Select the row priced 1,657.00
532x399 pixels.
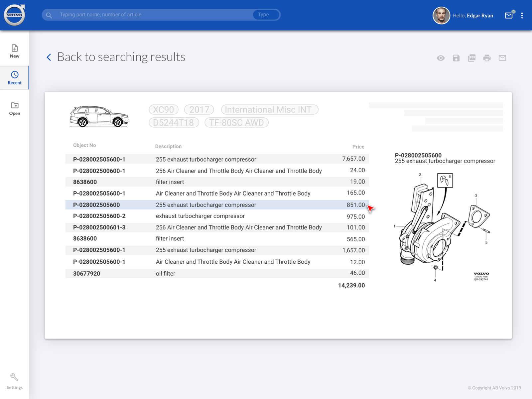pyautogui.click(x=217, y=250)
